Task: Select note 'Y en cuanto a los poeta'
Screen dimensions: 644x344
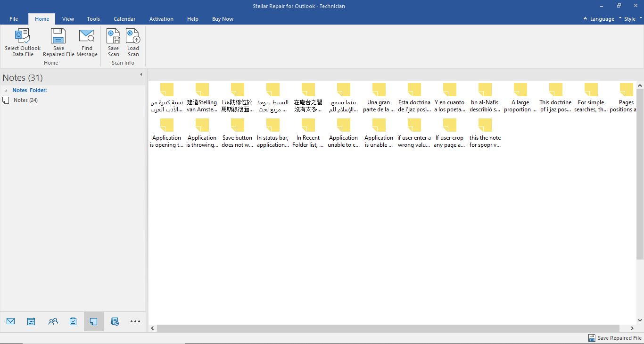Action: pos(449,98)
